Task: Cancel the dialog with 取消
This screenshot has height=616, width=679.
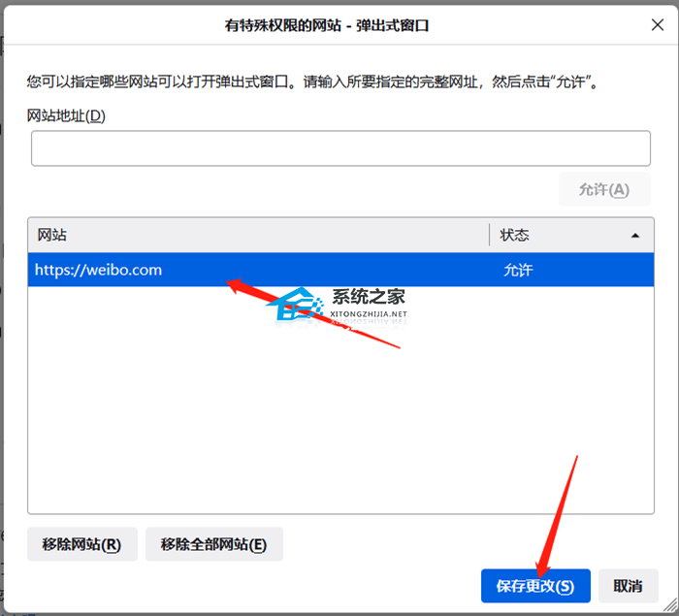Action: 628,586
